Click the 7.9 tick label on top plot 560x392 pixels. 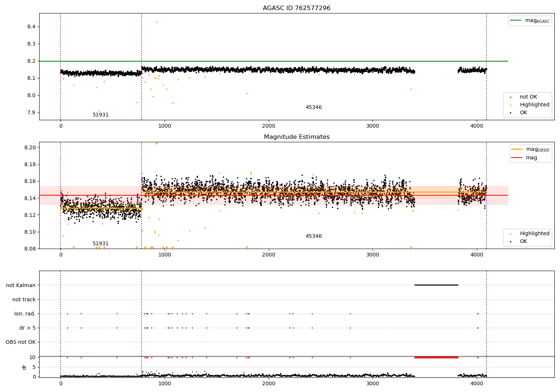pyautogui.click(x=31, y=112)
